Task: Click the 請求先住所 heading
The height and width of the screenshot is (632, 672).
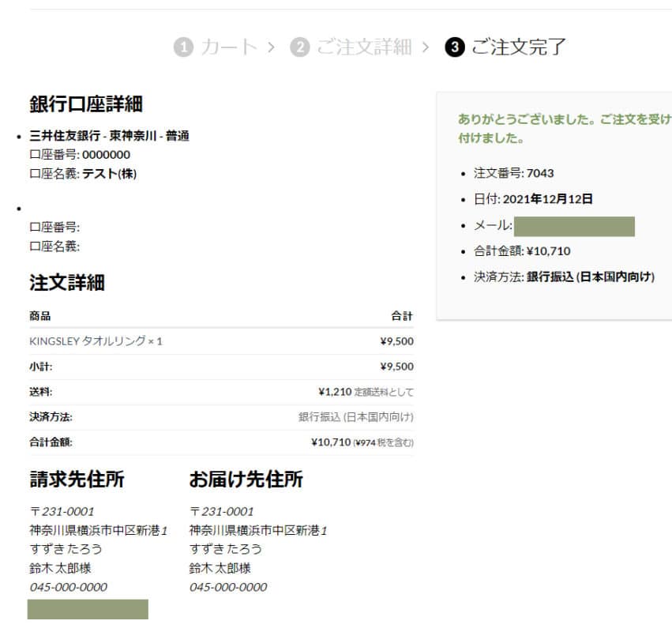Action: tap(77, 479)
